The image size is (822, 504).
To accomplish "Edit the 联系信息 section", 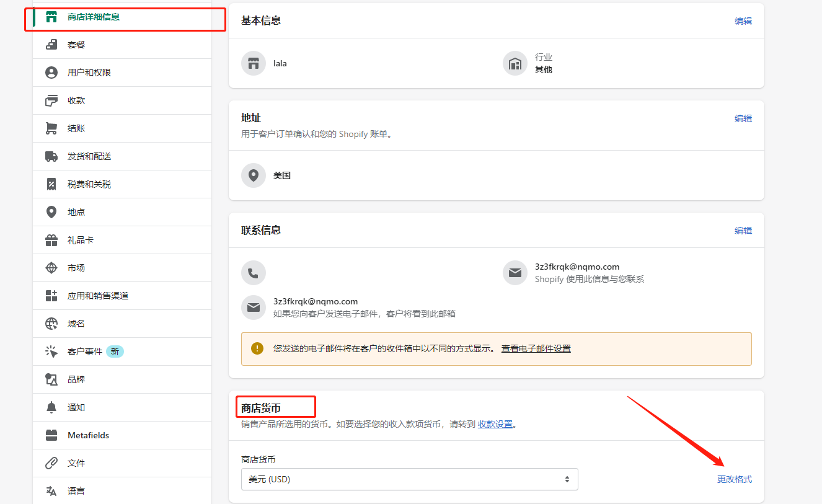I will [x=743, y=231].
